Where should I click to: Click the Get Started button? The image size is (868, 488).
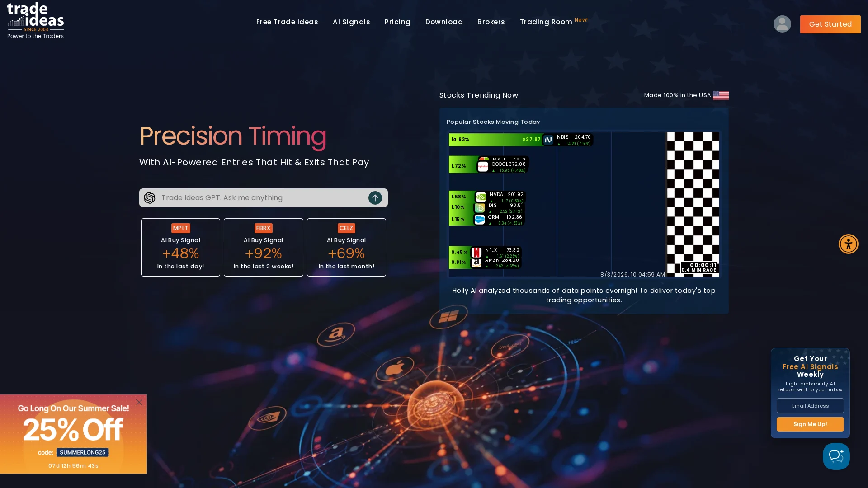(830, 24)
